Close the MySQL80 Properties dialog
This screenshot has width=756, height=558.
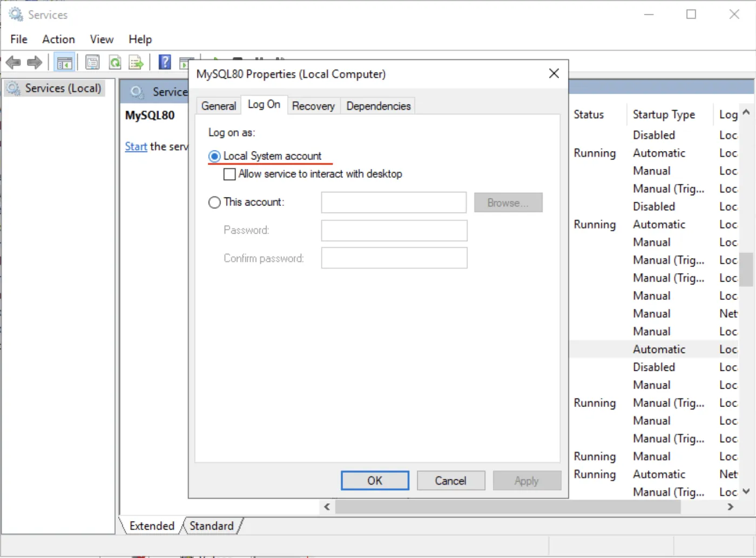(x=554, y=73)
